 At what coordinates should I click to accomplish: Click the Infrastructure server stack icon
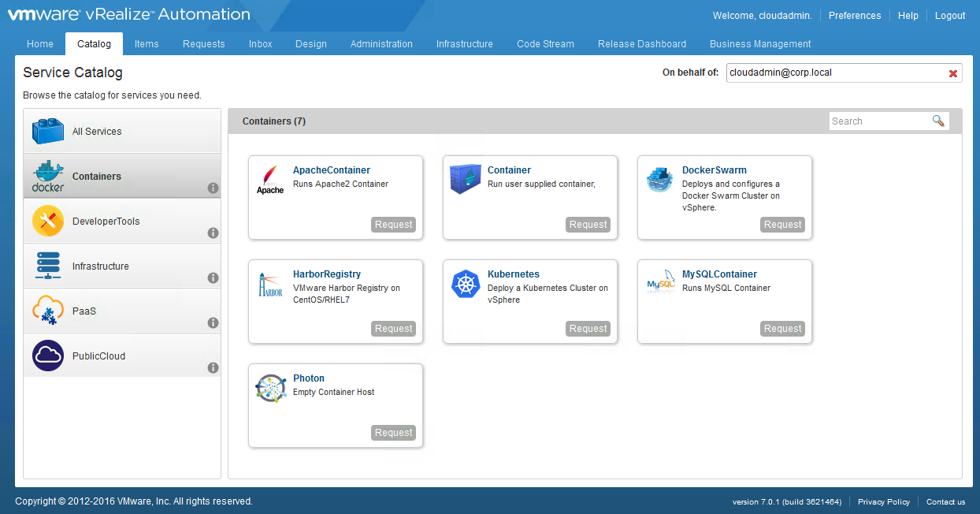(x=48, y=266)
